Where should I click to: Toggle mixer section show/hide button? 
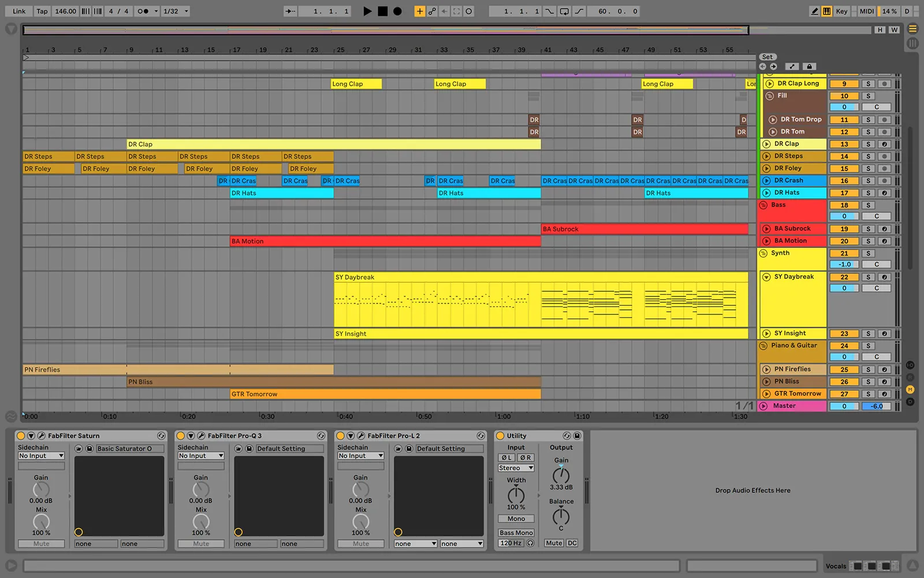(x=910, y=390)
